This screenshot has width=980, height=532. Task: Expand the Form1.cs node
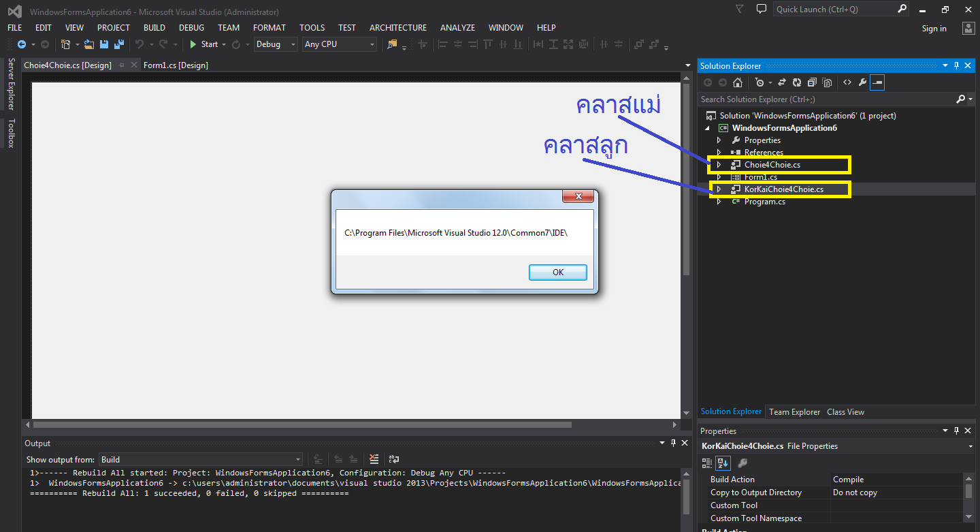[x=719, y=177]
